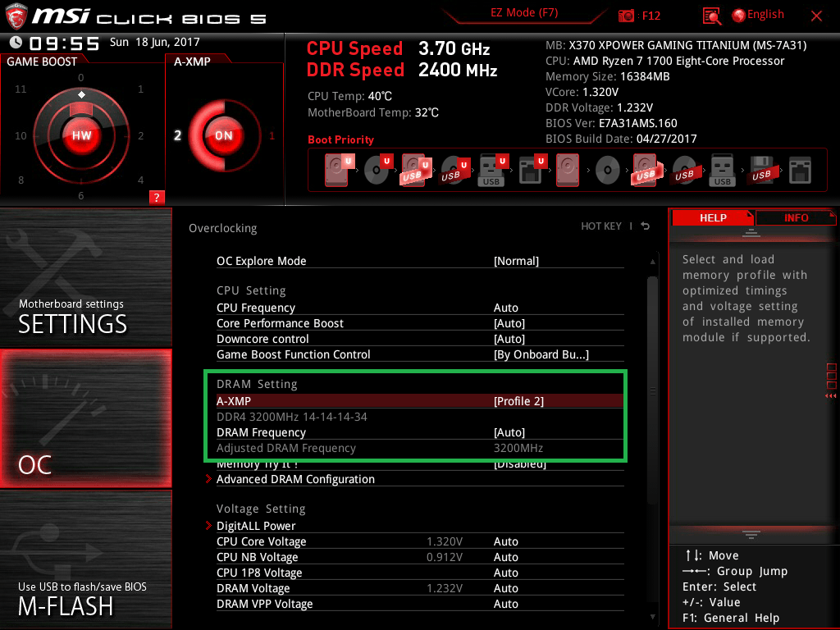Screen dimensions: 840x630
Task: Click the DDR Speed 2400 MHz readout
Action: coord(402,71)
